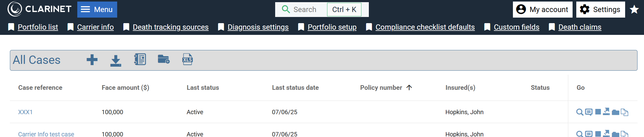The height and width of the screenshot is (137, 644).
Task: Open the Portfolio list bookmark link
Action: pos(38,27)
